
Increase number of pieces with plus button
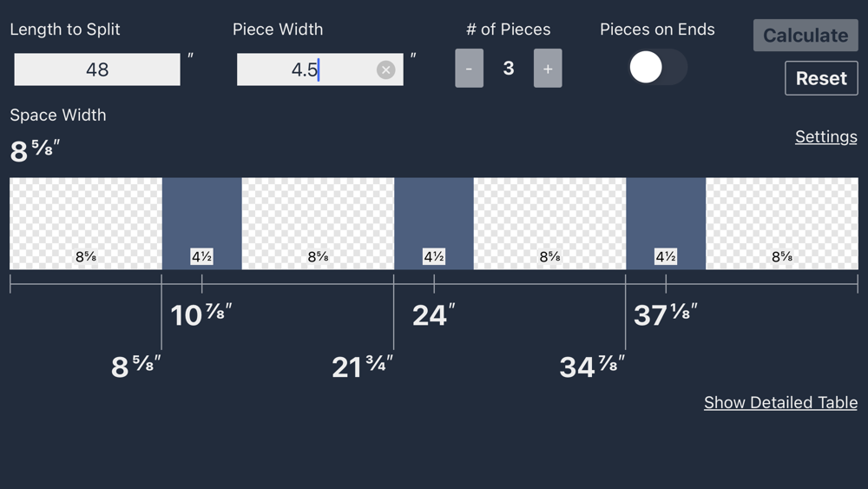548,69
